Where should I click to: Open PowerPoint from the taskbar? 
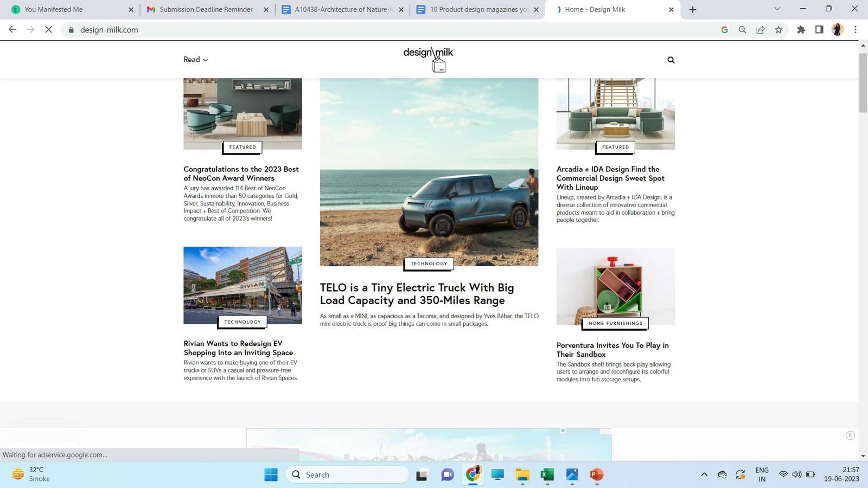tap(596, 475)
